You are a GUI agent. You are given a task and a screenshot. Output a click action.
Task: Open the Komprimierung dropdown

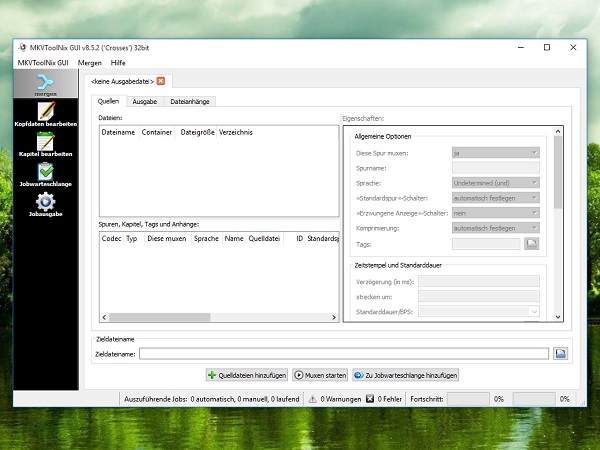pos(495,228)
